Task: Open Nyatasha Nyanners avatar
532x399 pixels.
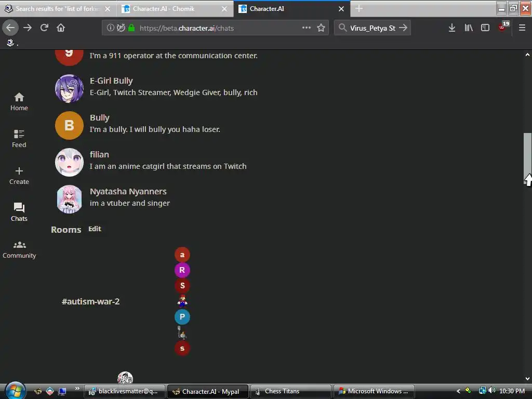Action: [69, 199]
